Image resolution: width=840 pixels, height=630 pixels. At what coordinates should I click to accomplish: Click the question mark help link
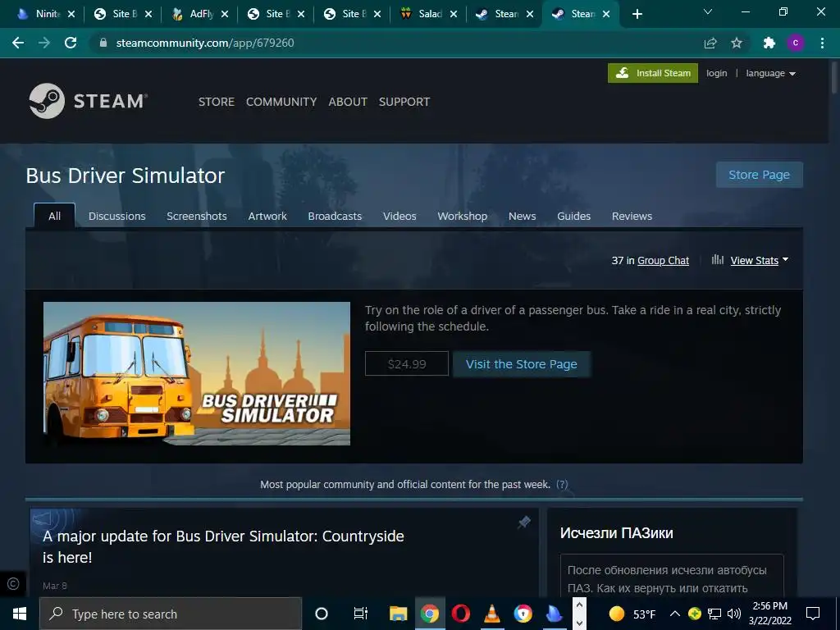click(562, 484)
